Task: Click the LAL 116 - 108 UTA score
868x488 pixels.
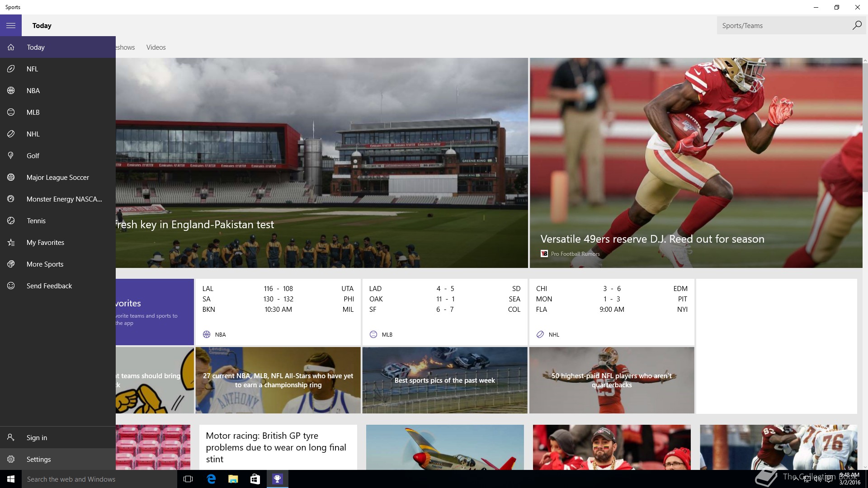Action: point(278,288)
